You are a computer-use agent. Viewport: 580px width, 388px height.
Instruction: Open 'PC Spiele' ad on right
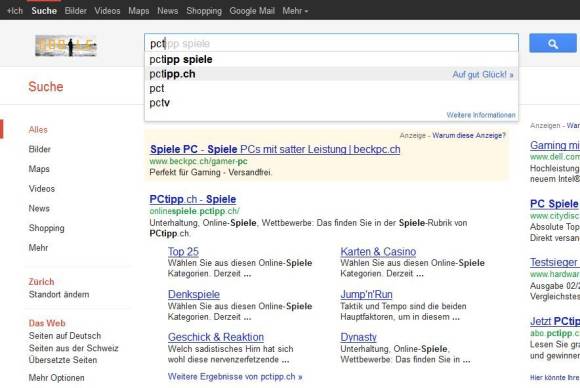pyautogui.click(x=554, y=204)
